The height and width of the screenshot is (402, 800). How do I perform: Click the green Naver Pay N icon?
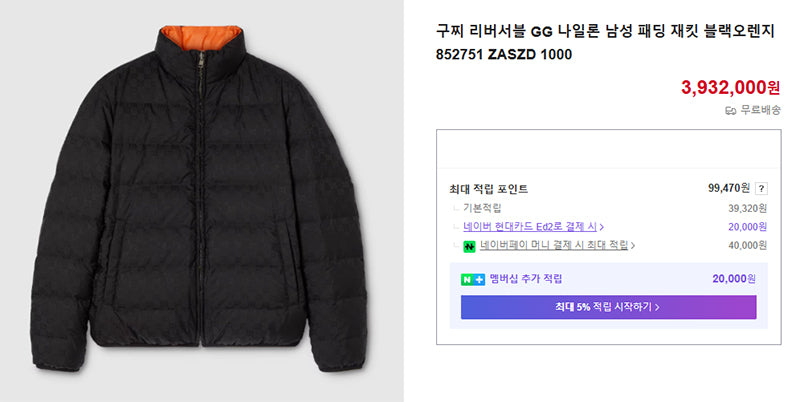click(x=469, y=246)
